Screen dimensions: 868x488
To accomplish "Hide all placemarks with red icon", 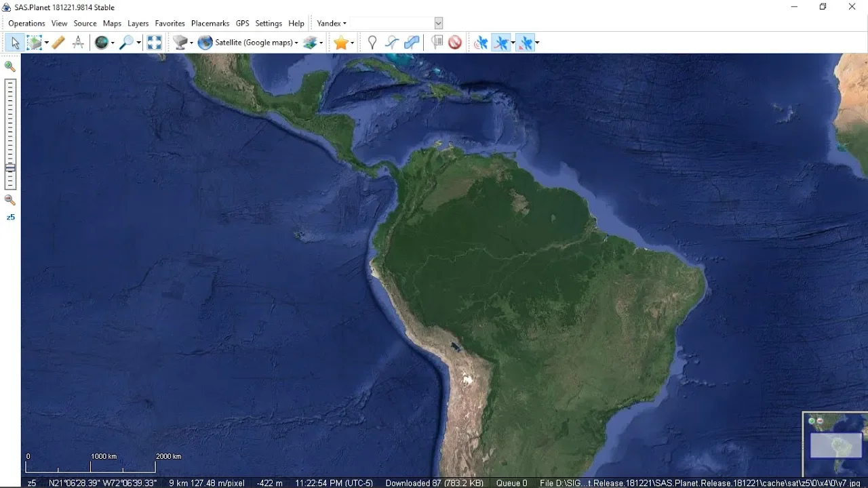I will coord(455,43).
